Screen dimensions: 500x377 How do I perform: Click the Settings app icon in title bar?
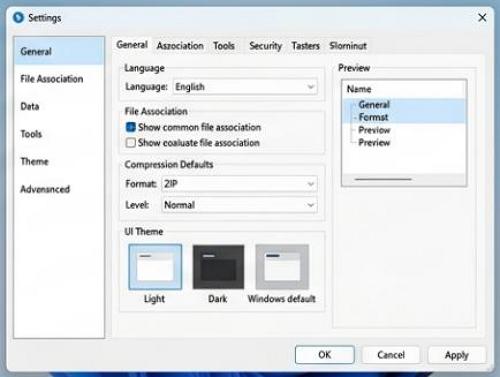click(18, 17)
